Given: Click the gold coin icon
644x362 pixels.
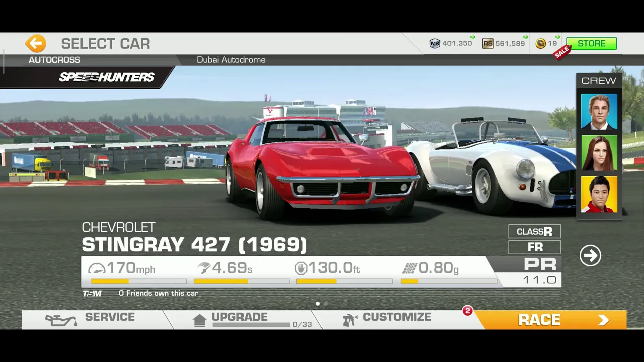Looking at the screenshot, I should (541, 44).
